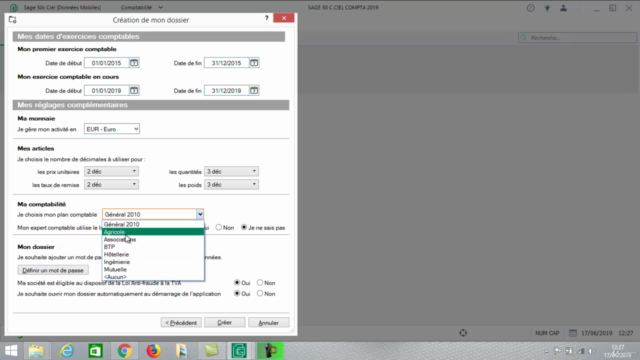Click the search magnifier icon
The image size is (640, 360).
[x=524, y=38]
